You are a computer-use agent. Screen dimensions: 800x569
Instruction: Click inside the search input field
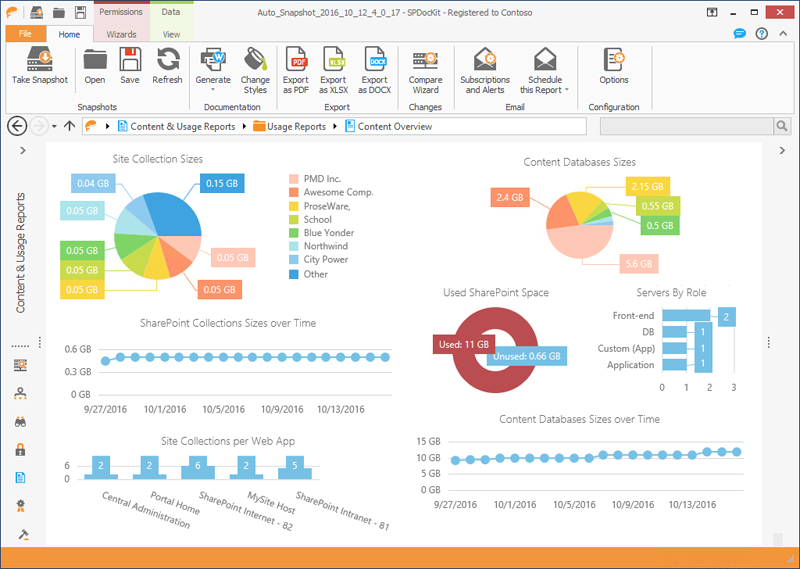(x=687, y=126)
